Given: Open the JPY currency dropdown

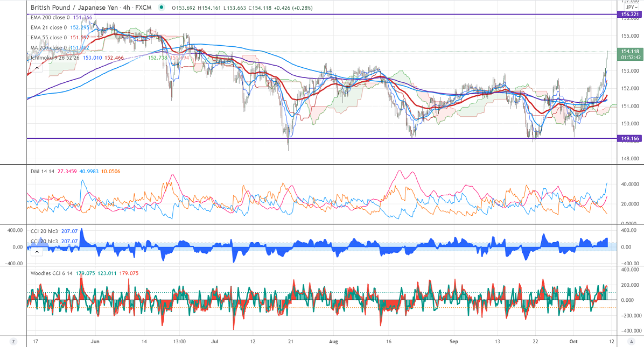Looking at the screenshot, I should pyautogui.click(x=631, y=8).
